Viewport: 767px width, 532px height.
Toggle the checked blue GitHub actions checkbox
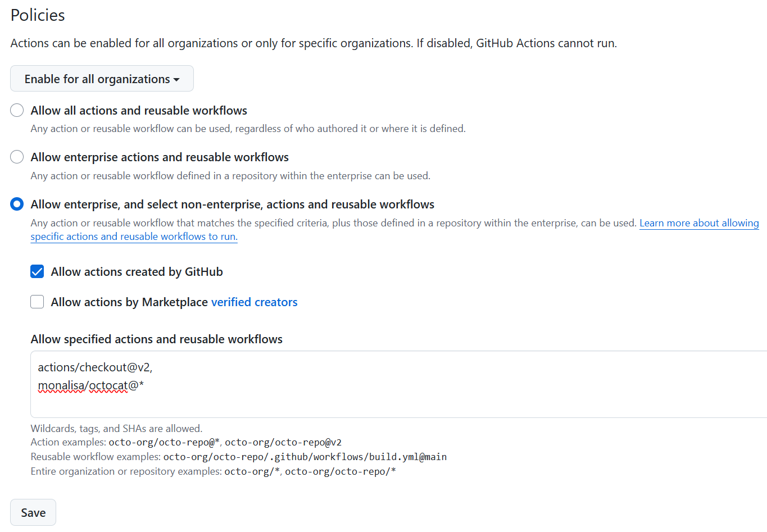37,271
